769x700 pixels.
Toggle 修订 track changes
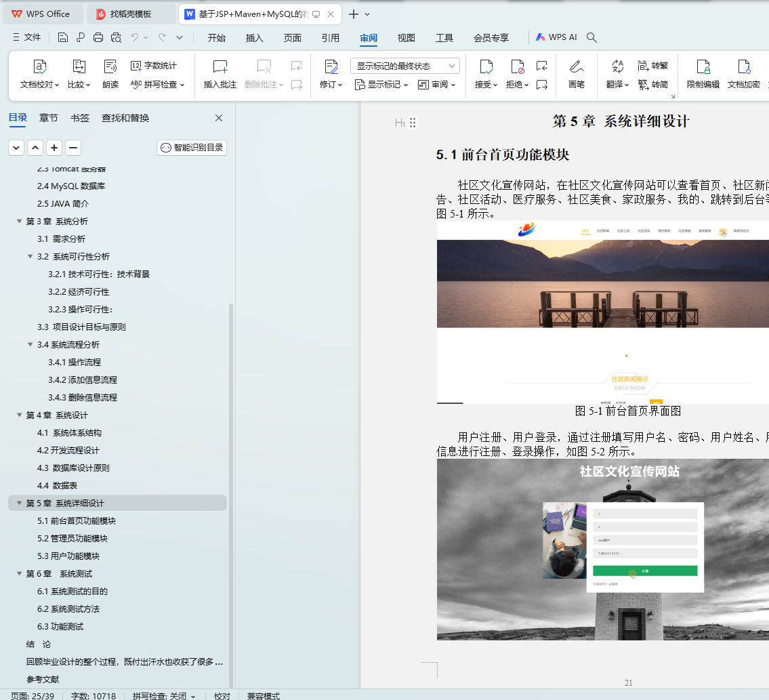[x=331, y=74]
